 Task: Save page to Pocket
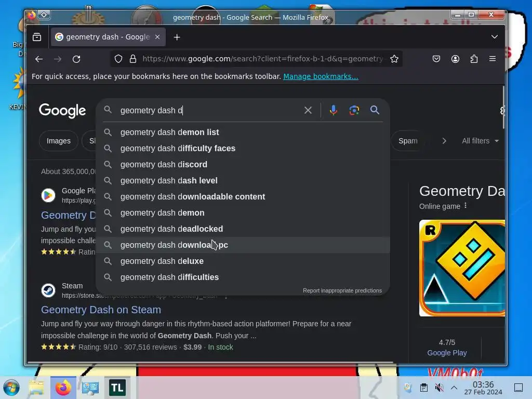pos(436,59)
